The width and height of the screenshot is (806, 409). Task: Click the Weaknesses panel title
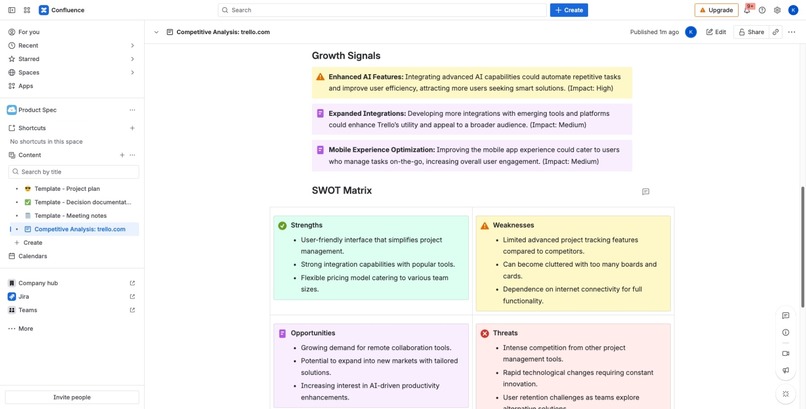tap(513, 225)
